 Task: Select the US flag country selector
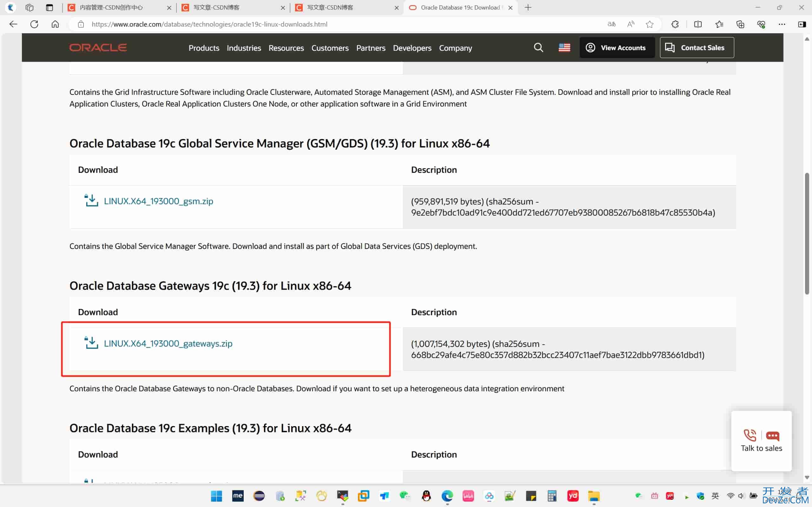coord(564,48)
